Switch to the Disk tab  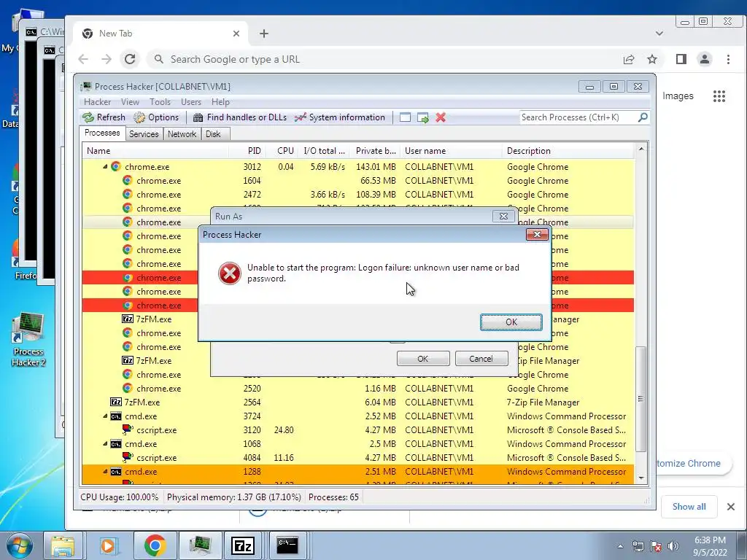pyautogui.click(x=214, y=134)
